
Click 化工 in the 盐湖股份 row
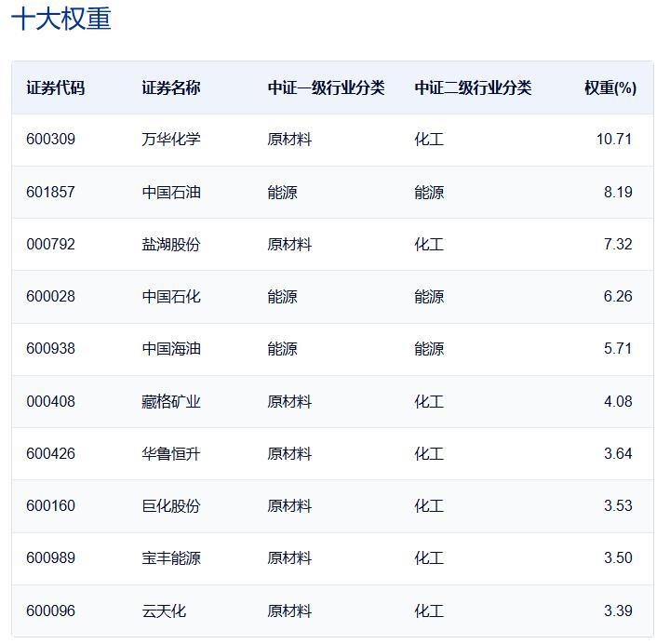pos(429,244)
